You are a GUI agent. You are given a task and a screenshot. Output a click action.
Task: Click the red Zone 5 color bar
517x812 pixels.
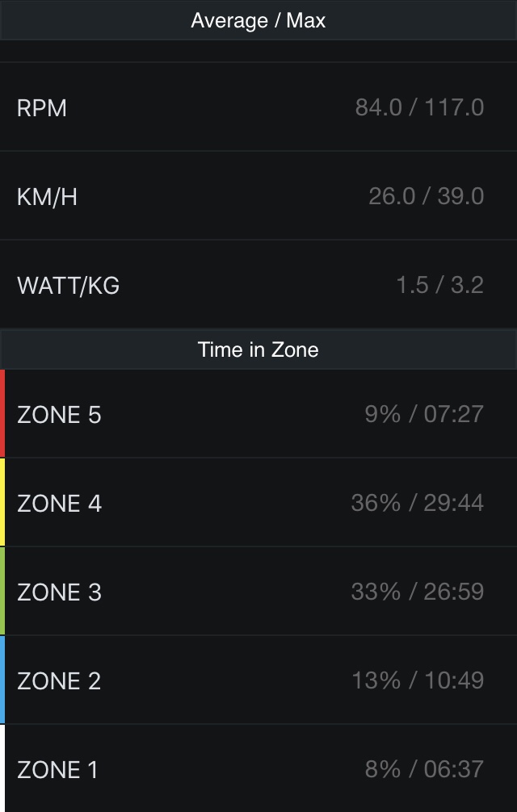coord(2,413)
